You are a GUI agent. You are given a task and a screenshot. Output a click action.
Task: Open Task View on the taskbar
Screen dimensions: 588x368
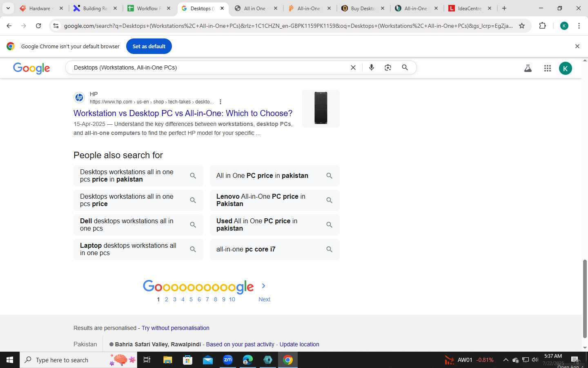coord(147,360)
